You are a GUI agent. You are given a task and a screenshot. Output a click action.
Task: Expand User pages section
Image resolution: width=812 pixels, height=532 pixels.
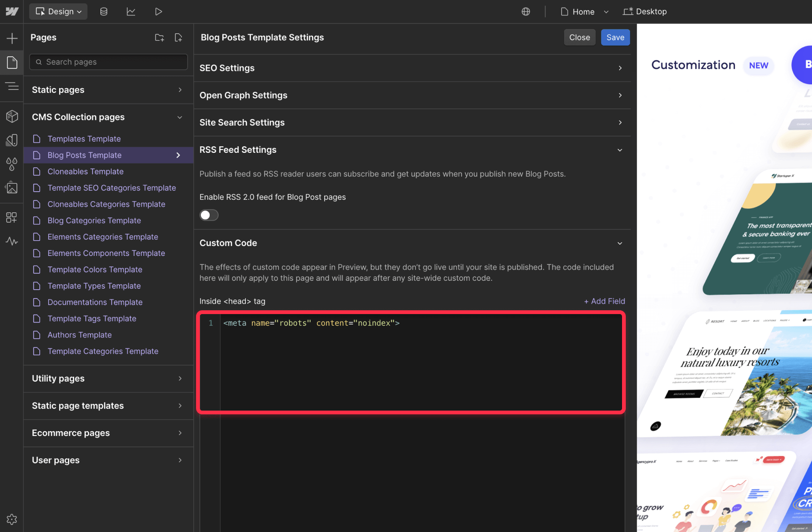click(108, 460)
